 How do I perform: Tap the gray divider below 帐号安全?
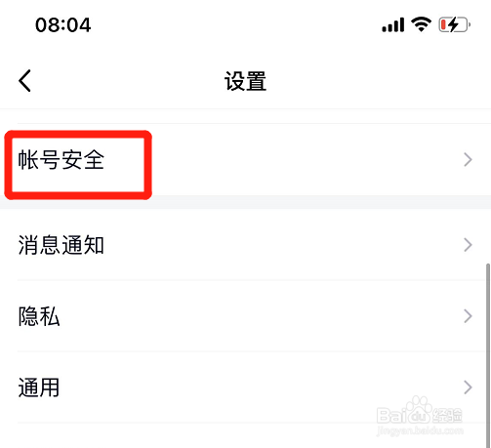point(245,202)
